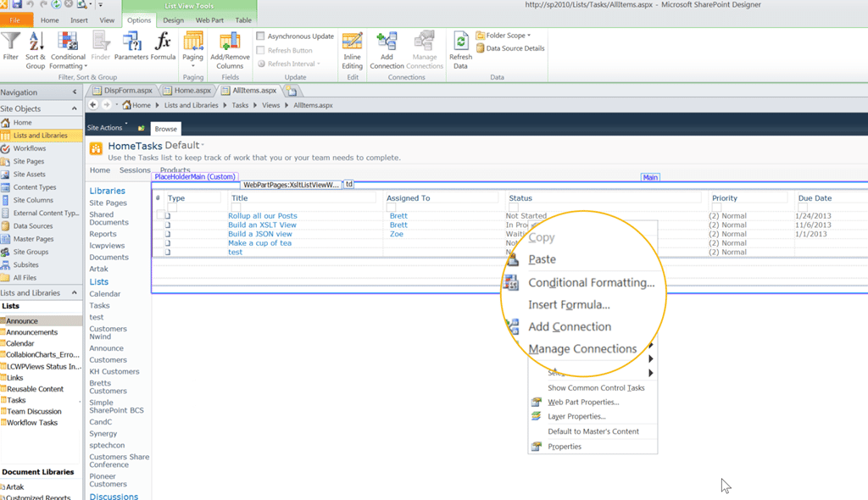Open the Calendar list link
This screenshot has height=500, width=868.
coord(104,294)
